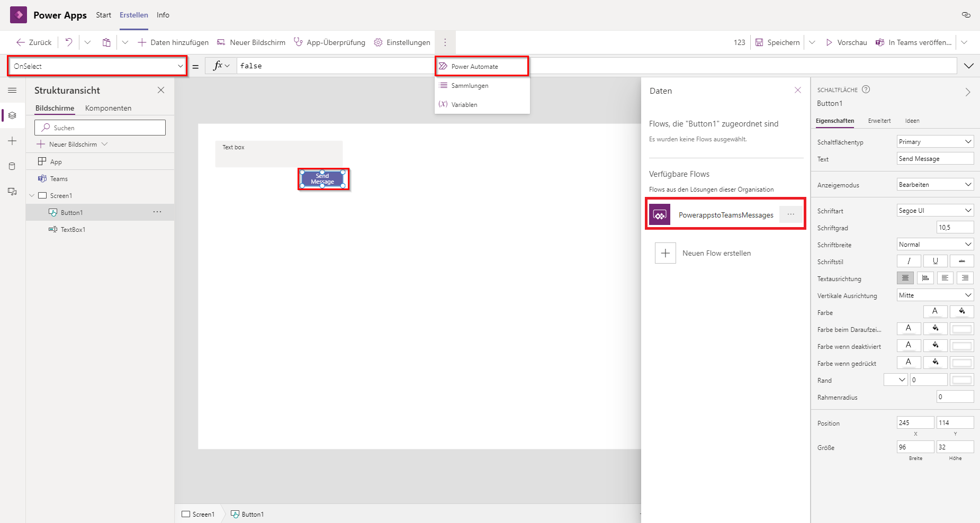Open the media panel in the left sidebar
This screenshot has width=980, height=523.
pos(12,191)
